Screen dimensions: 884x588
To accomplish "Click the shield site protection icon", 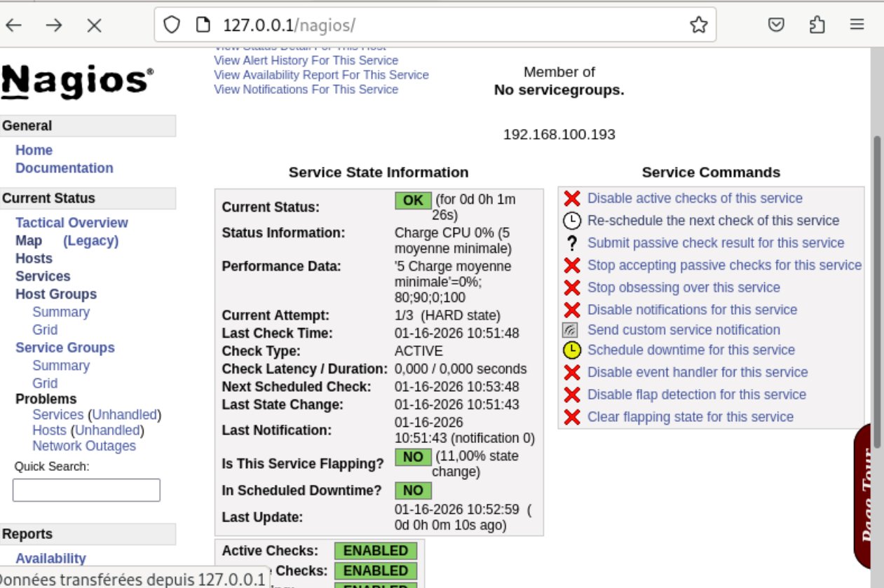I will click(x=172, y=25).
